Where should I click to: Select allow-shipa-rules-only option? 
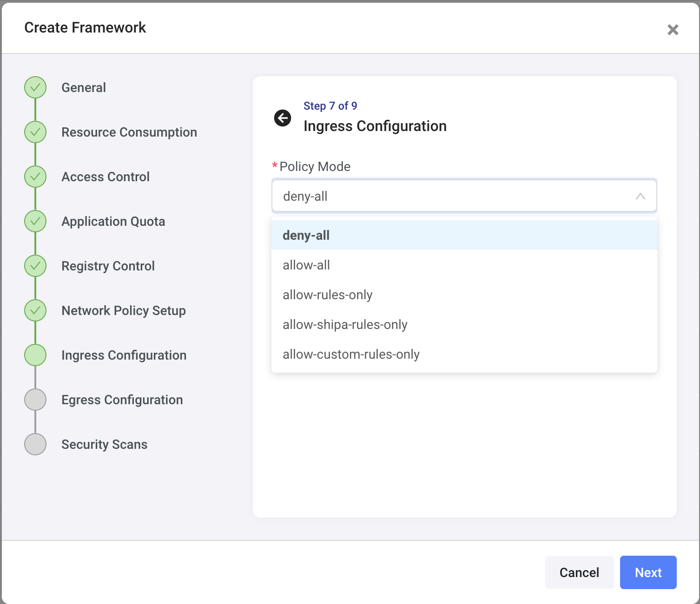click(345, 325)
